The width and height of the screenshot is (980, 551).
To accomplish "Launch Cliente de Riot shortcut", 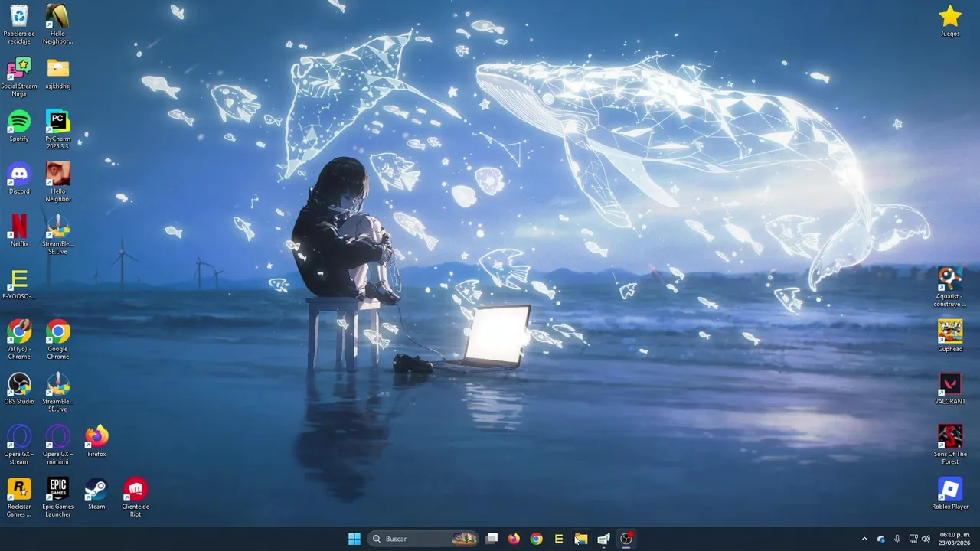I will tap(136, 497).
